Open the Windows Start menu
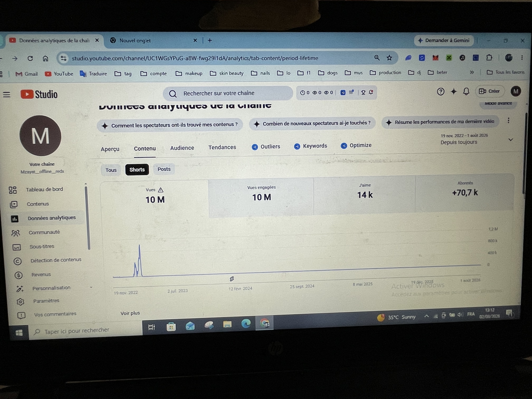The width and height of the screenshot is (532, 399). [x=19, y=333]
